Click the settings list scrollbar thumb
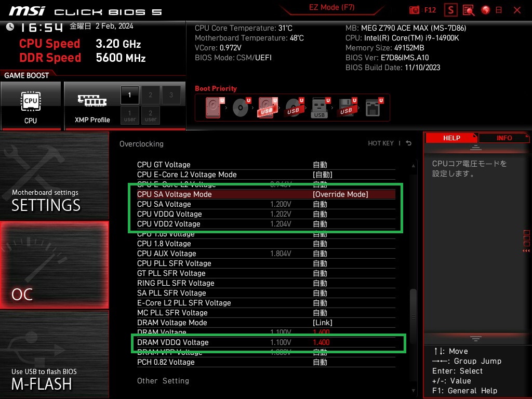The image size is (532, 399). pos(413,316)
